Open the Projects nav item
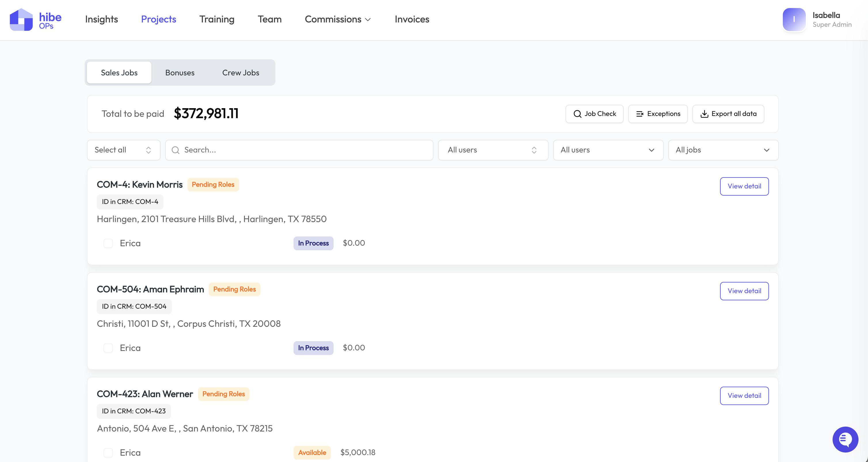 point(158,20)
